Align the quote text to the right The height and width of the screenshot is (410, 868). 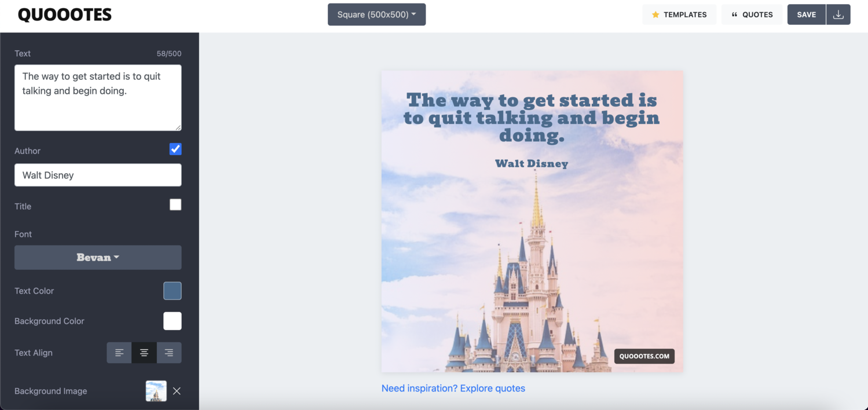169,352
